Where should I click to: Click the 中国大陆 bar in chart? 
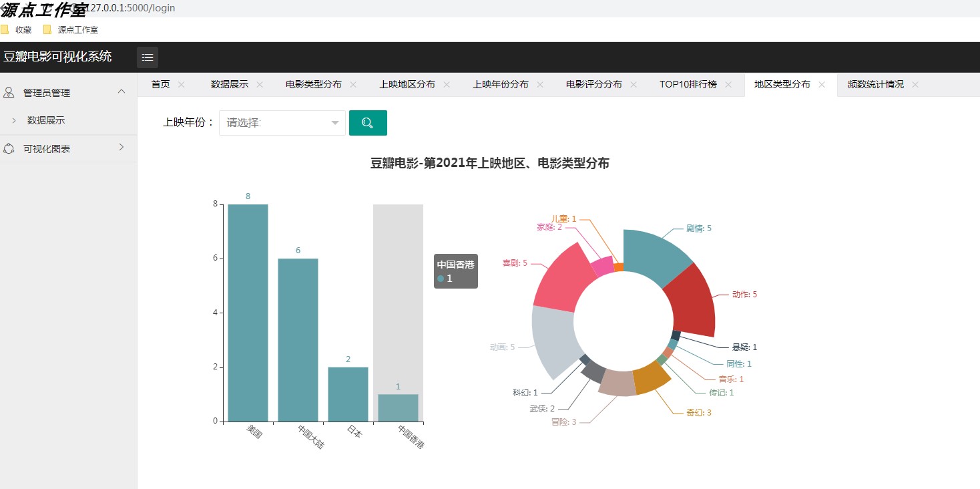pos(298,340)
